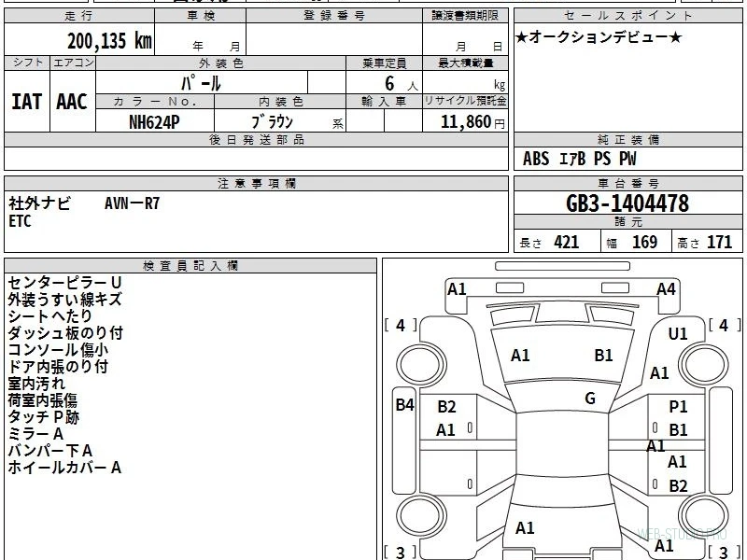The width and height of the screenshot is (747, 560).
Task: Select the NH624P color code
Action: click(154, 122)
